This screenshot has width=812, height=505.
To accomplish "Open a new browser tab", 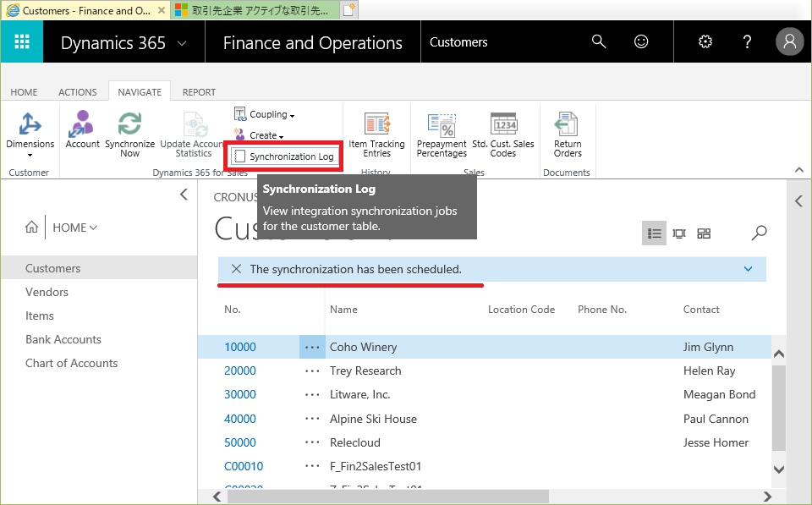I will [x=349, y=10].
